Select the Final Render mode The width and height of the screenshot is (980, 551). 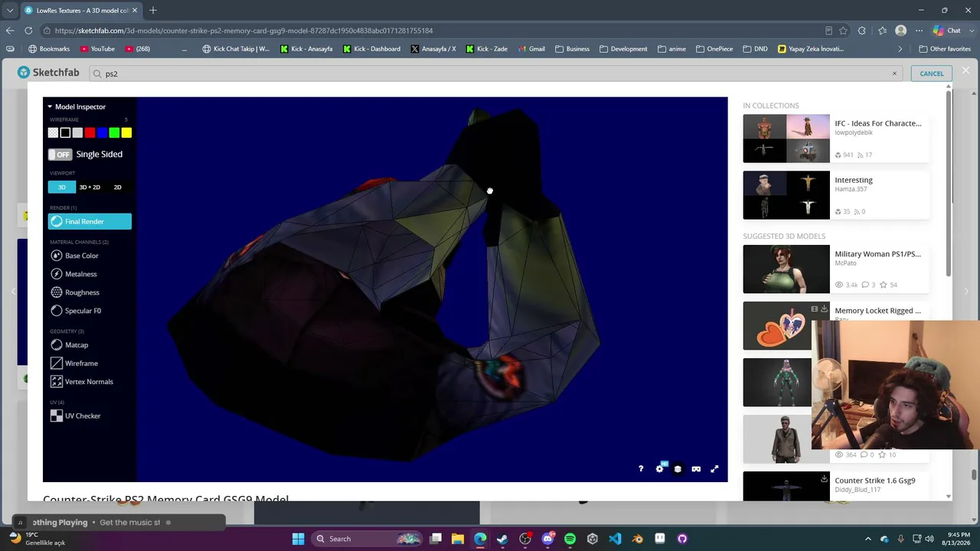(x=90, y=222)
